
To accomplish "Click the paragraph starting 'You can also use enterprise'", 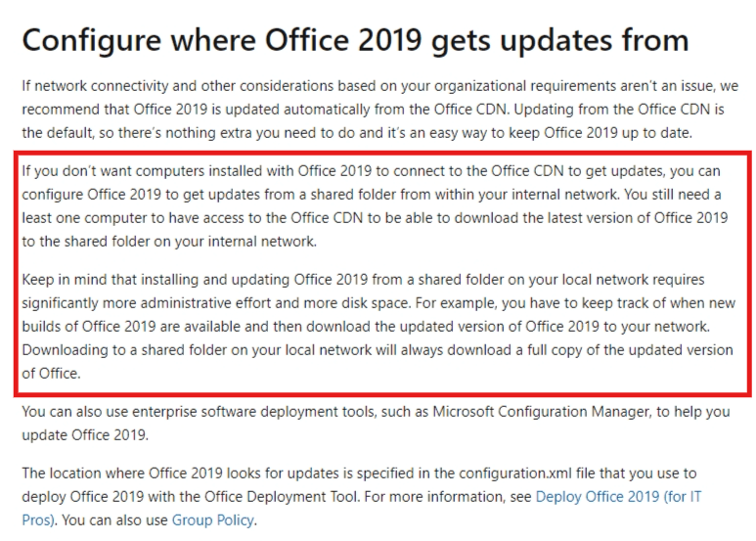I will [376, 424].
